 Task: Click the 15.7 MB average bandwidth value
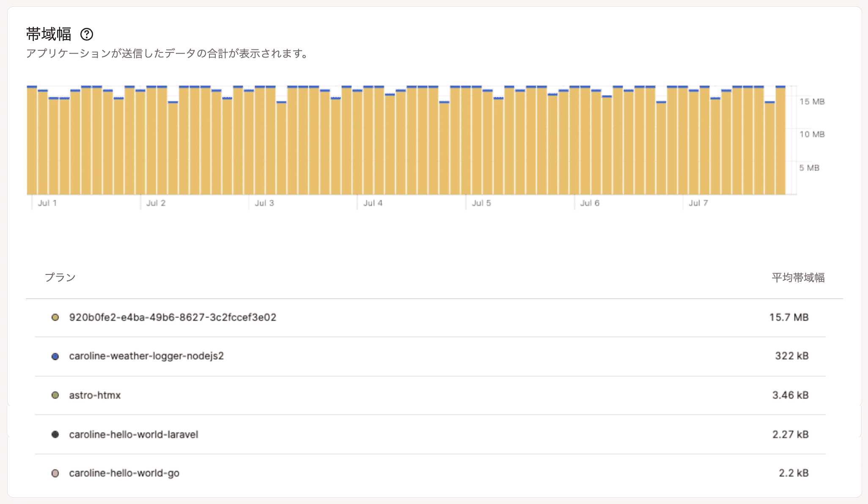[789, 317]
